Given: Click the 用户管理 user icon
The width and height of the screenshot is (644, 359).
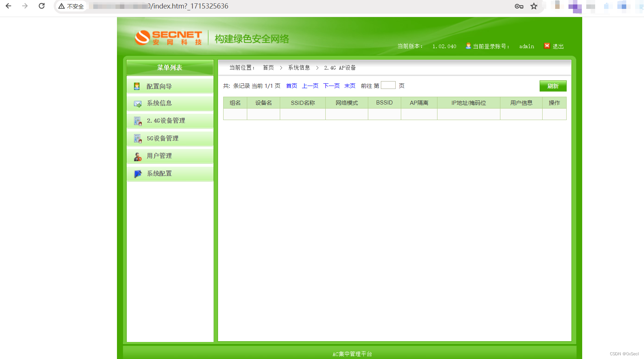Looking at the screenshot, I should pyautogui.click(x=138, y=156).
